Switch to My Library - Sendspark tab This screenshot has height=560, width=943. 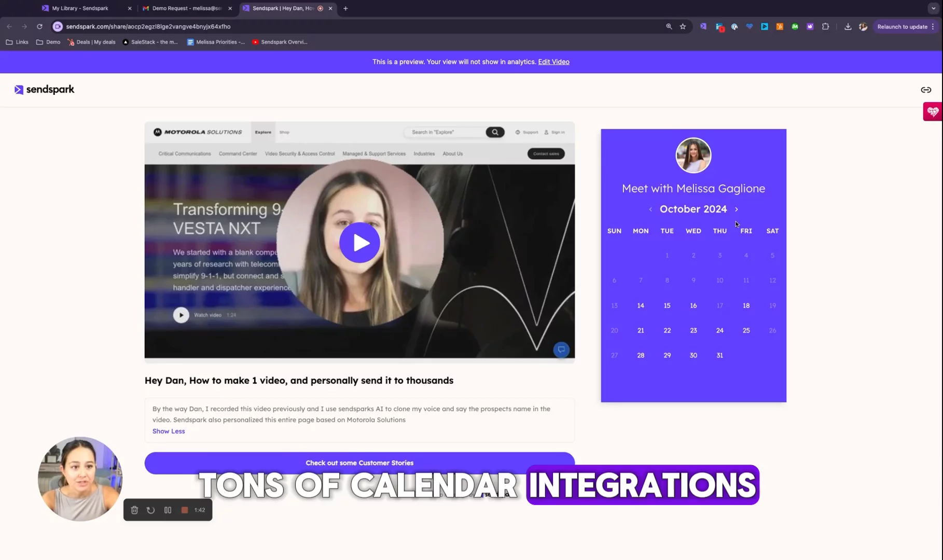coord(80,8)
